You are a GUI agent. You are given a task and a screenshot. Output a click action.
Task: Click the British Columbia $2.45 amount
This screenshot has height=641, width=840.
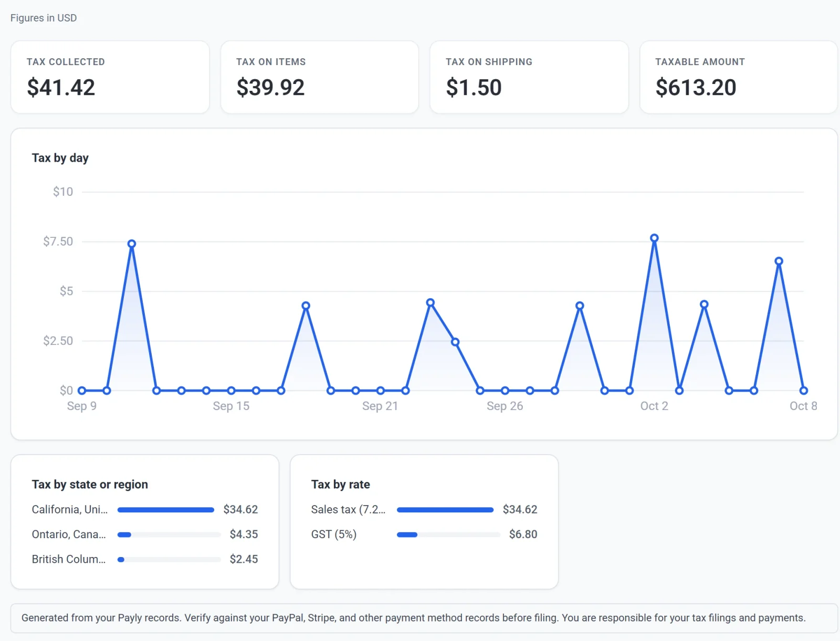(x=244, y=559)
